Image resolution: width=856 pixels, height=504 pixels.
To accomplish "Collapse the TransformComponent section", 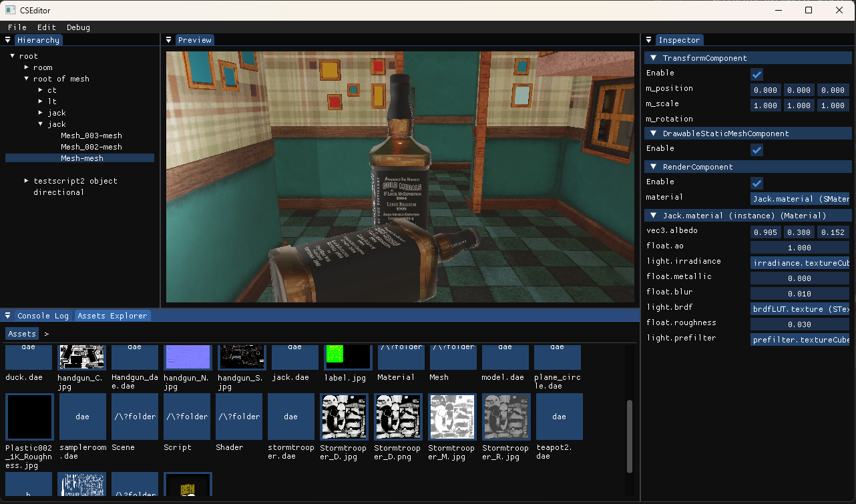I will (654, 58).
